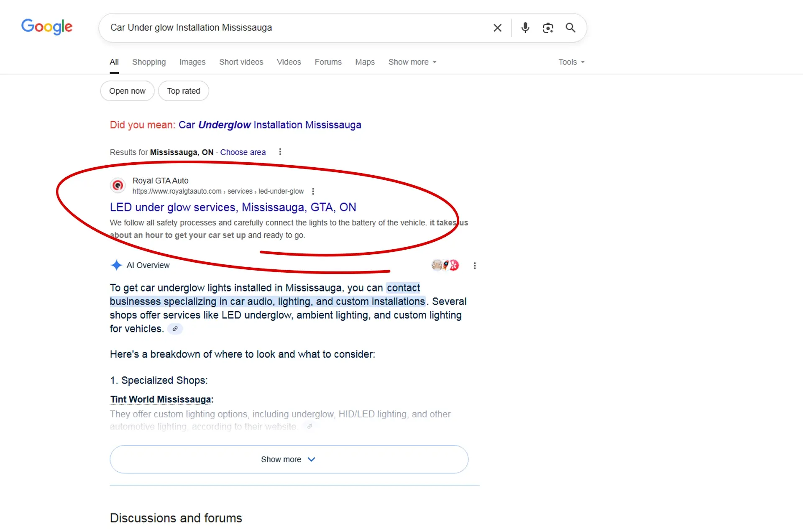The image size is (803, 532).
Task: Open the Tint World Mississauga link
Action: point(161,399)
